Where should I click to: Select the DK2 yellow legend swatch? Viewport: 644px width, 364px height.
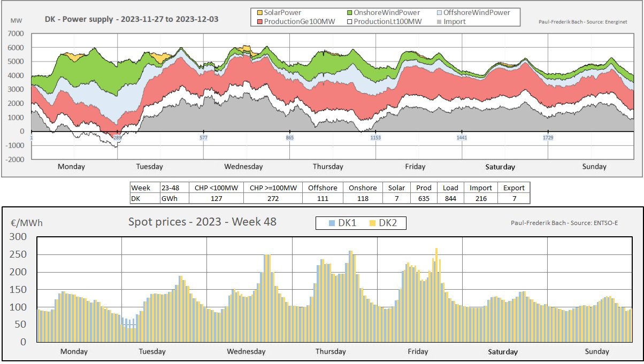pos(373,223)
